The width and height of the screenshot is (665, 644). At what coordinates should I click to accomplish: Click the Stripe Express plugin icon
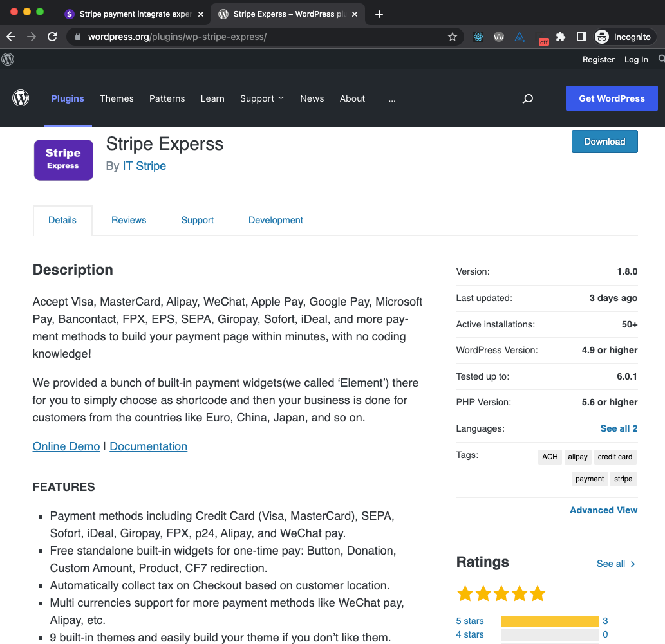(63, 160)
